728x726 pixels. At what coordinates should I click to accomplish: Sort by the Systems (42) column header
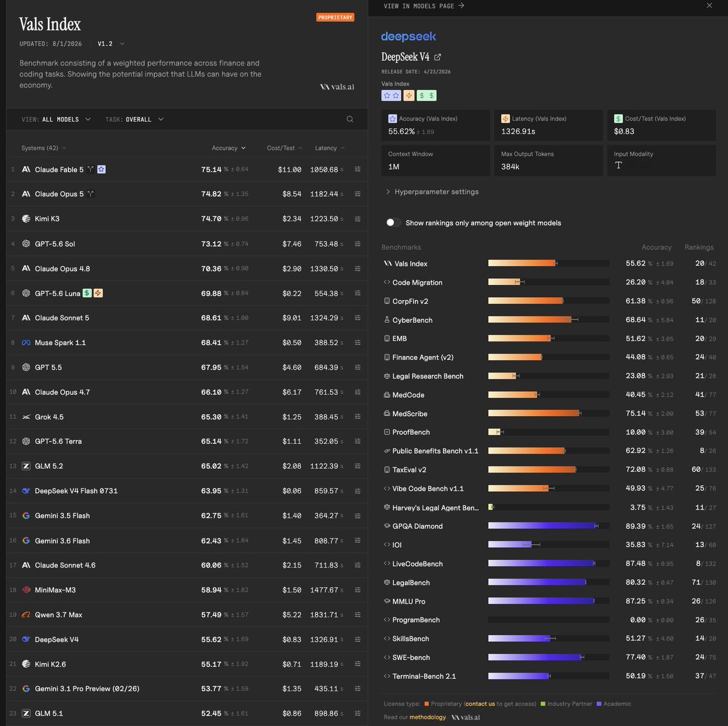click(x=44, y=148)
